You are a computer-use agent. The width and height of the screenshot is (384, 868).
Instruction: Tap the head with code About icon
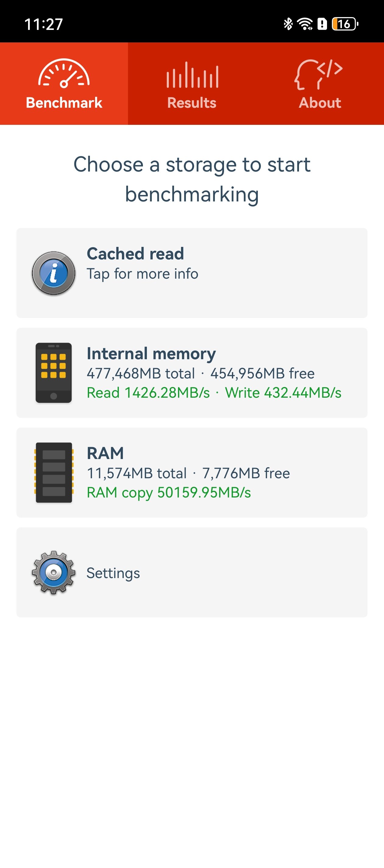tap(318, 74)
